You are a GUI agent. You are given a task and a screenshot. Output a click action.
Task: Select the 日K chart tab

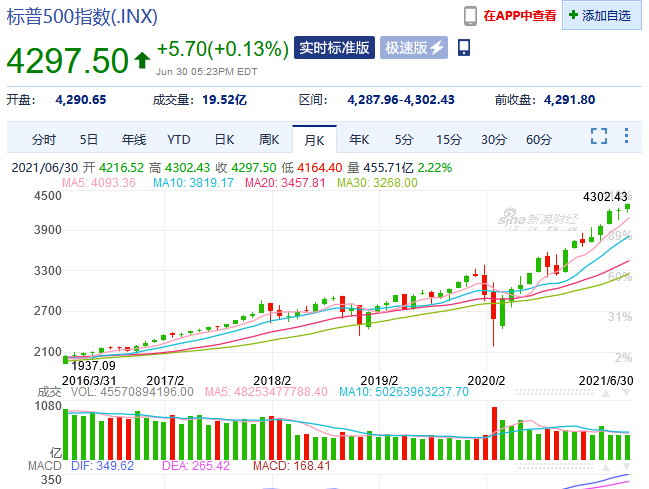(225, 140)
